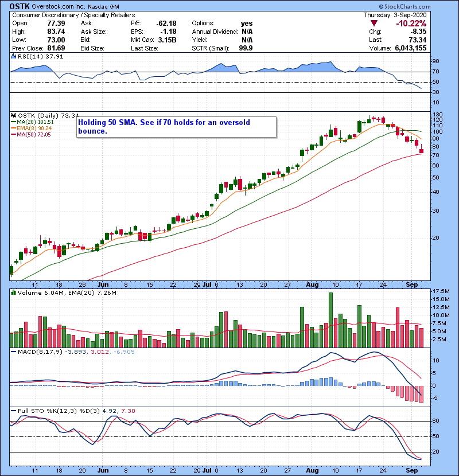Click the EMA(8) 90.24 legend entry

coord(32,128)
